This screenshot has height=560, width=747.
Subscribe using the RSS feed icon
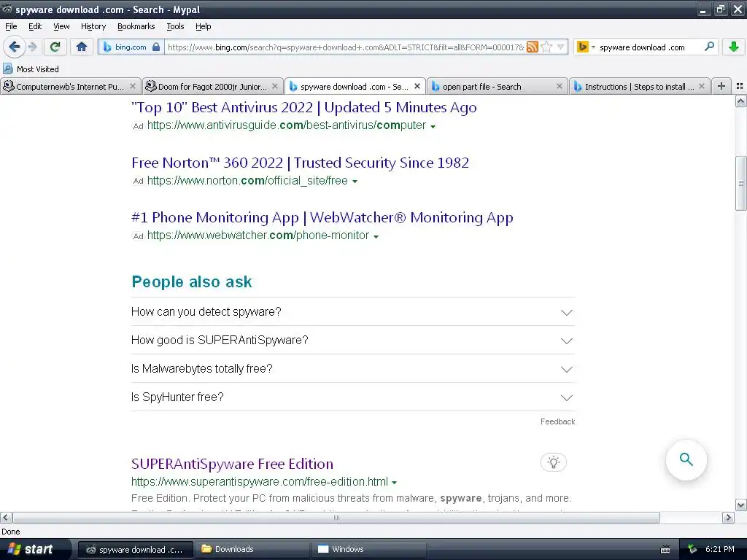pos(532,47)
